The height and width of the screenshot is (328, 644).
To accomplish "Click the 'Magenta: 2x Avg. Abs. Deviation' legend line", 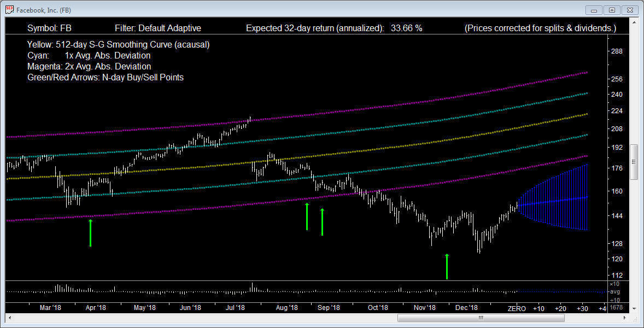I will (89, 67).
